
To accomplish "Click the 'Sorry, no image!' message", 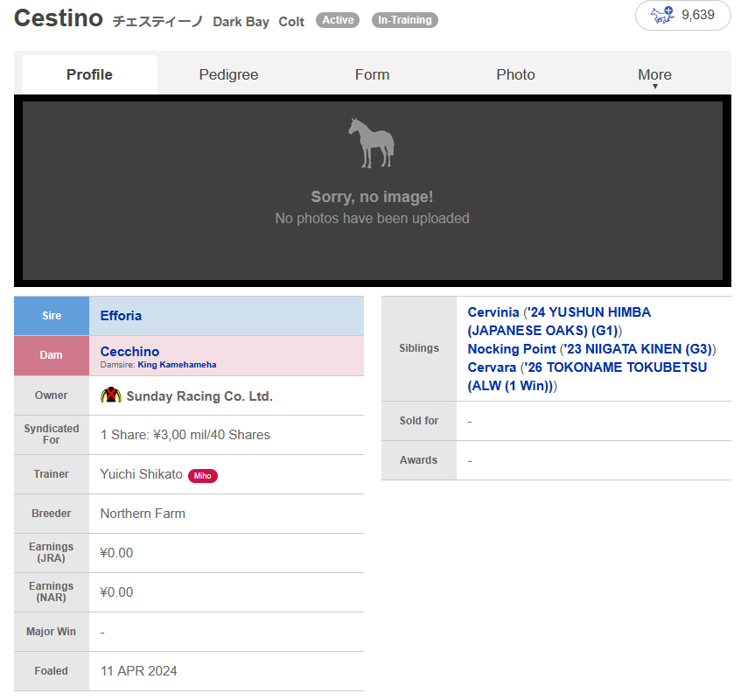I will tap(372, 197).
